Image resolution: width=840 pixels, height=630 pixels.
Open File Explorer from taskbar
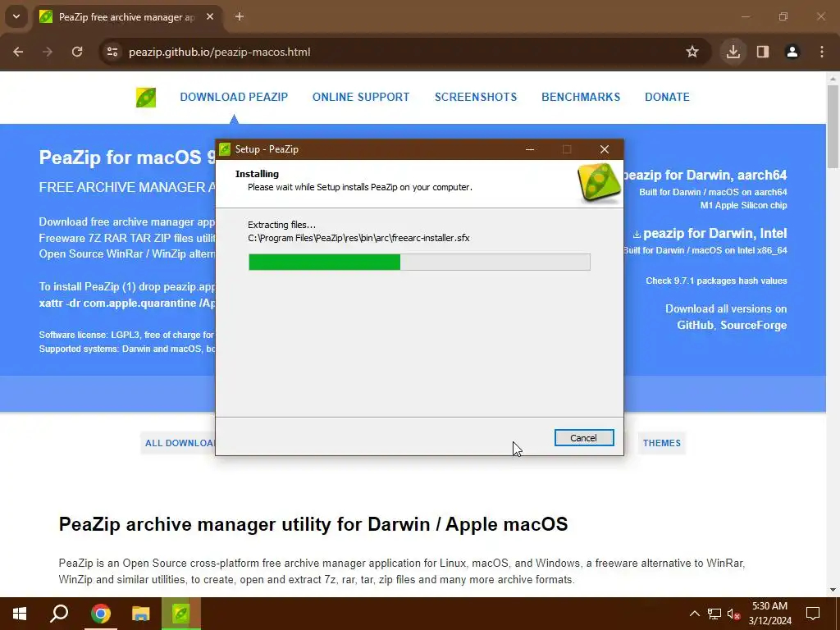[x=141, y=614]
